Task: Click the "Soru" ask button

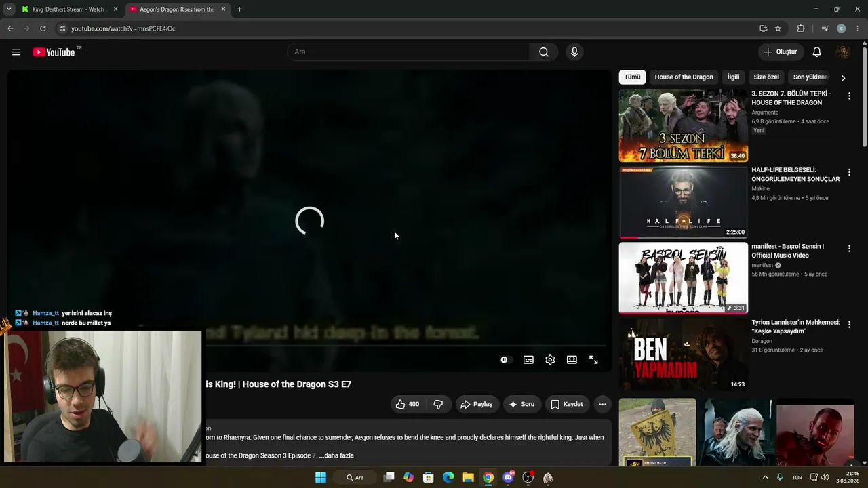Action: [521, 404]
